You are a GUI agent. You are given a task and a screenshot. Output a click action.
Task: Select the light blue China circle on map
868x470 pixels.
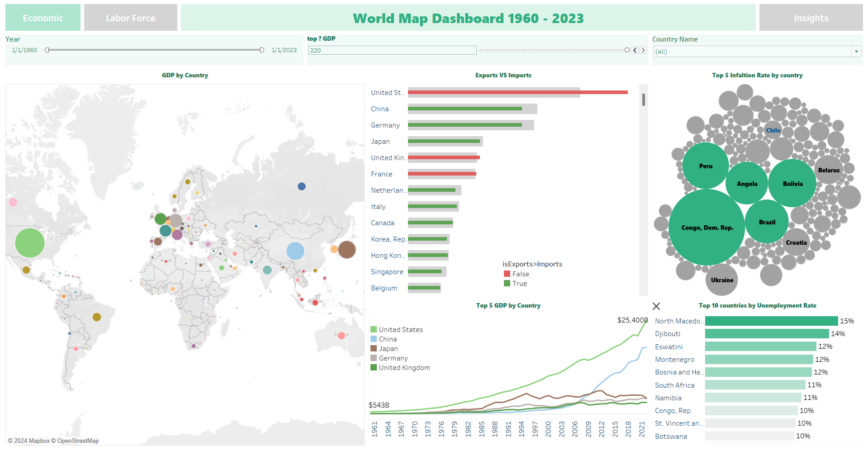295,251
